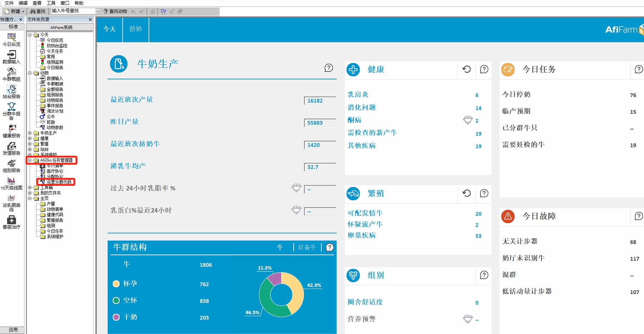Open the 工具 menu
644x334 pixels.
[51, 3]
